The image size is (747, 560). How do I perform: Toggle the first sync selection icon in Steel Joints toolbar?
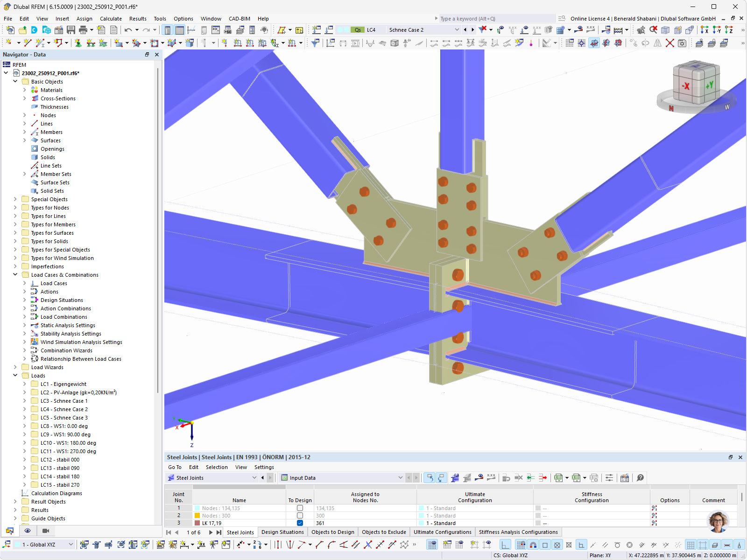(x=429, y=478)
